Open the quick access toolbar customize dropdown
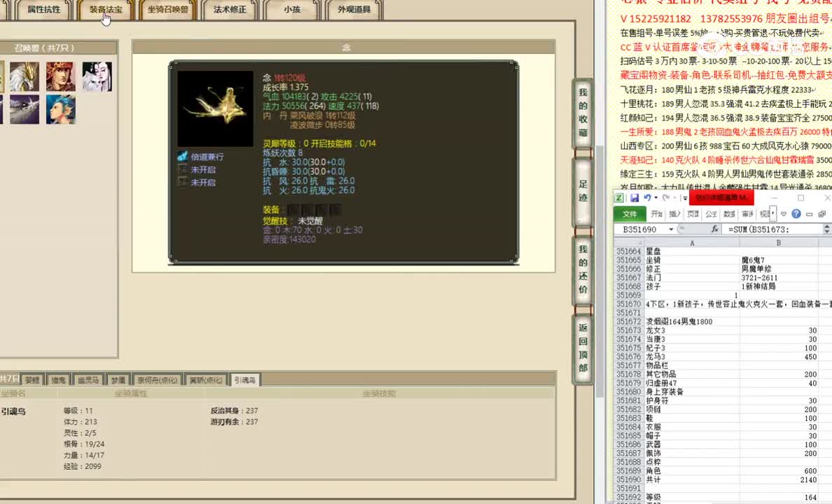The image size is (832, 504). click(685, 198)
